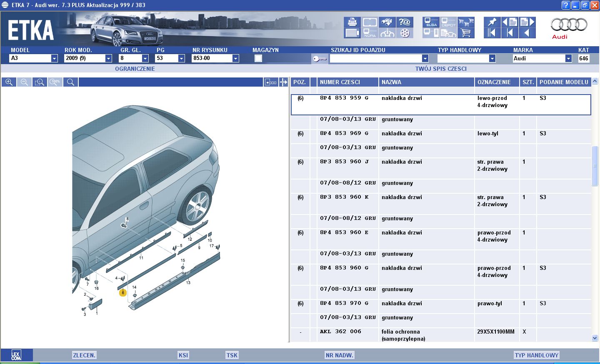
Task: Click the single-bar back arrow icon
Action: point(510,33)
